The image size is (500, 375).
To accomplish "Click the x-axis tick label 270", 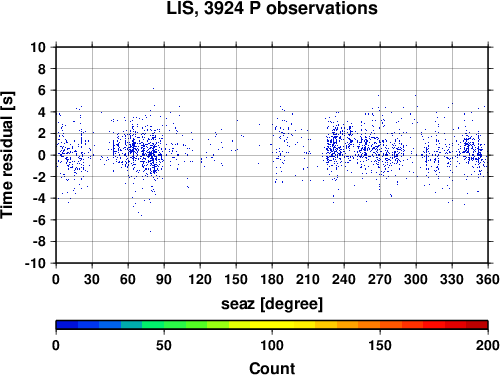I will click(380, 279).
